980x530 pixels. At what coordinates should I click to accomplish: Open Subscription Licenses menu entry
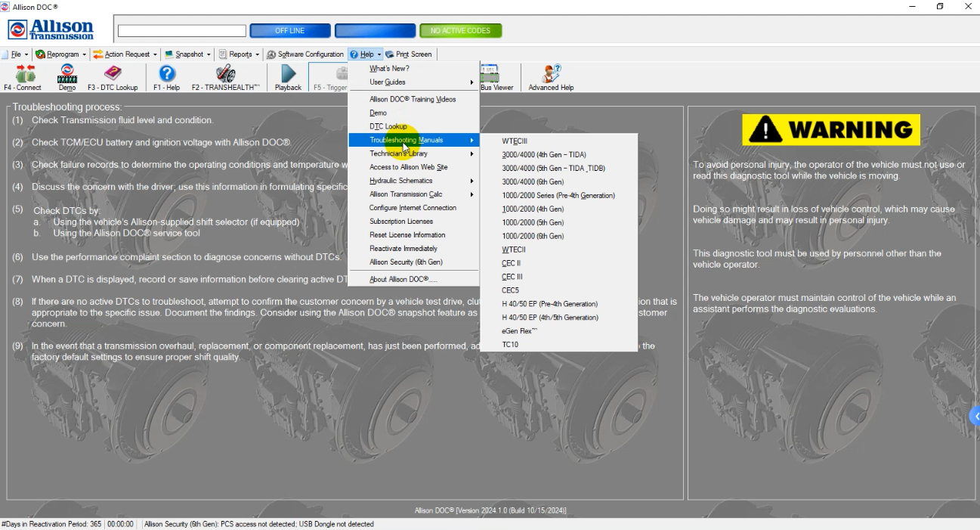click(x=413, y=222)
